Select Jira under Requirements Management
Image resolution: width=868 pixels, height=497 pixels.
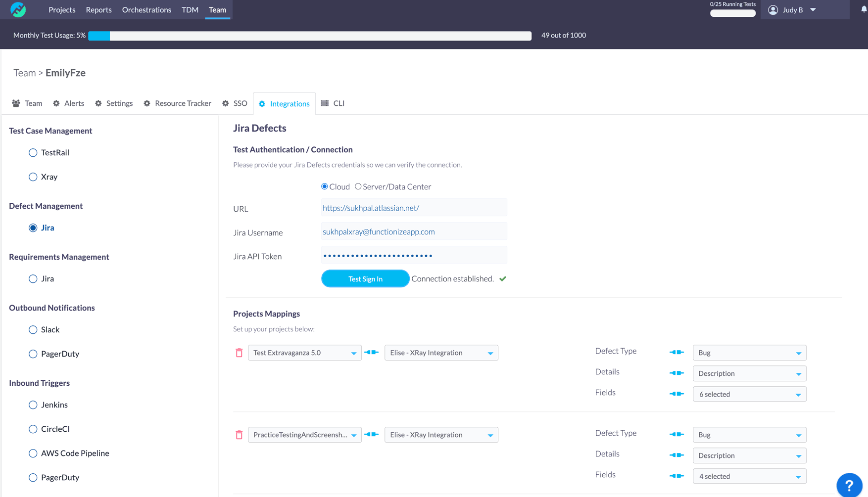pyautogui.click(x=33, y=279)
